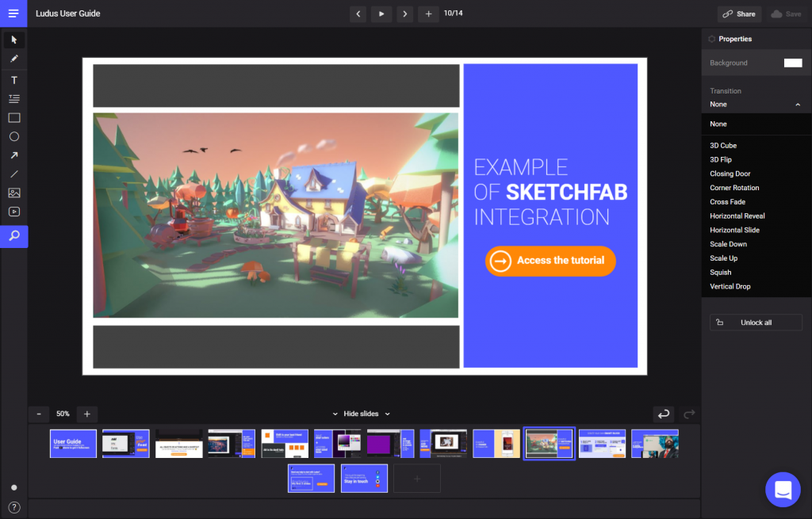
Task: Choose the 3D Cube transition
Action: coord(723,146)
